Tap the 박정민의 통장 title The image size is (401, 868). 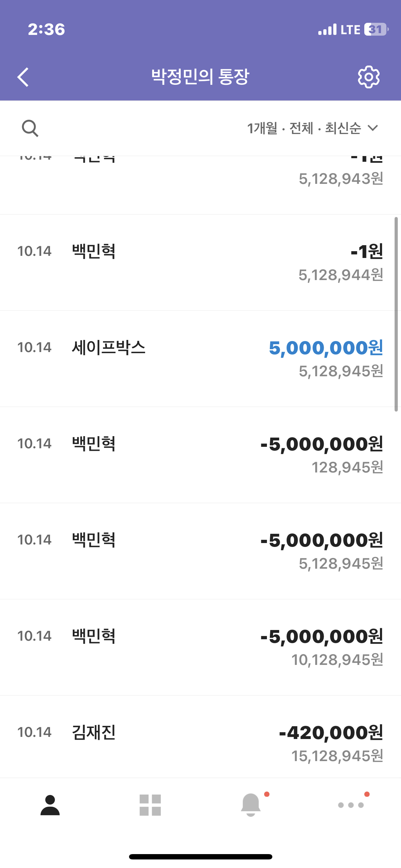(200, 77)
